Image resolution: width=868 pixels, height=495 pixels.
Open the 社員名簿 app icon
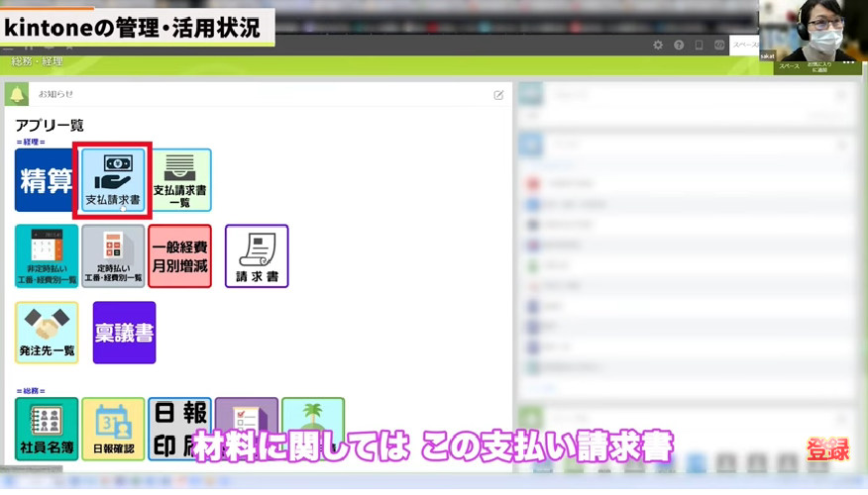pyautogui.click(x=47, y=429)
